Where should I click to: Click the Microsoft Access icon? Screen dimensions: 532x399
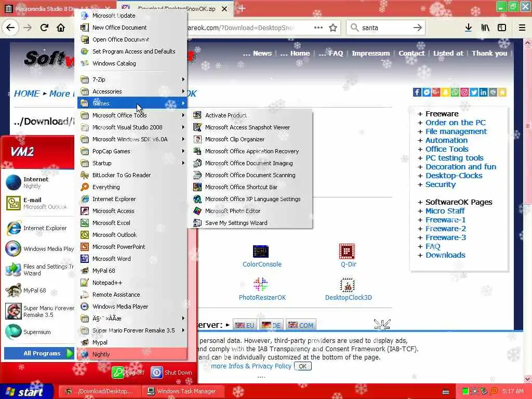85,211
